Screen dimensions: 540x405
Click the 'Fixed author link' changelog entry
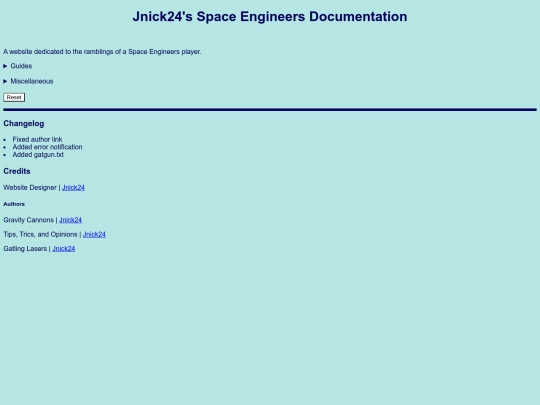pos(37,139)
